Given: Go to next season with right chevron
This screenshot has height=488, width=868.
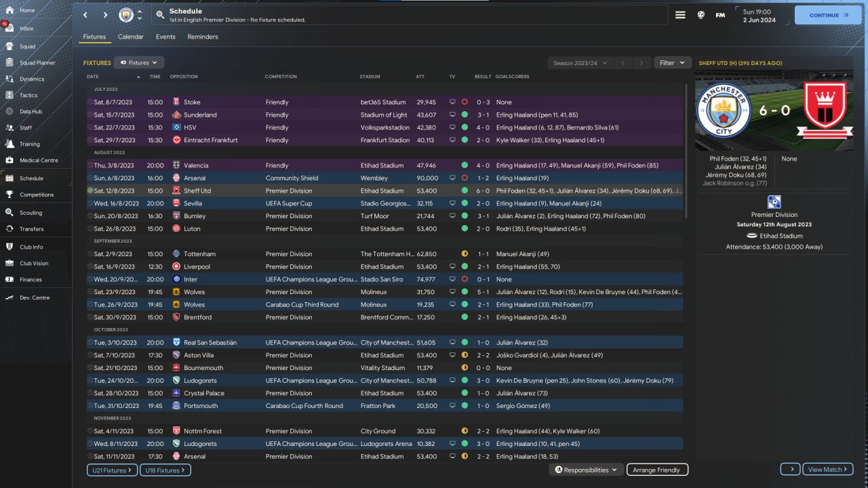Looking at the screenshot, I should tap(642, 63).
